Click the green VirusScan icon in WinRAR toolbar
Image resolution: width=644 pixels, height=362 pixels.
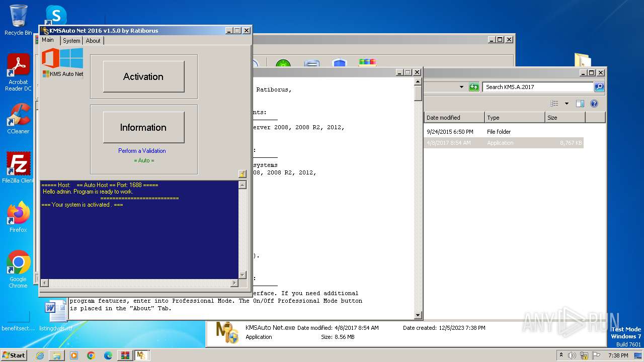click(283, 64)
